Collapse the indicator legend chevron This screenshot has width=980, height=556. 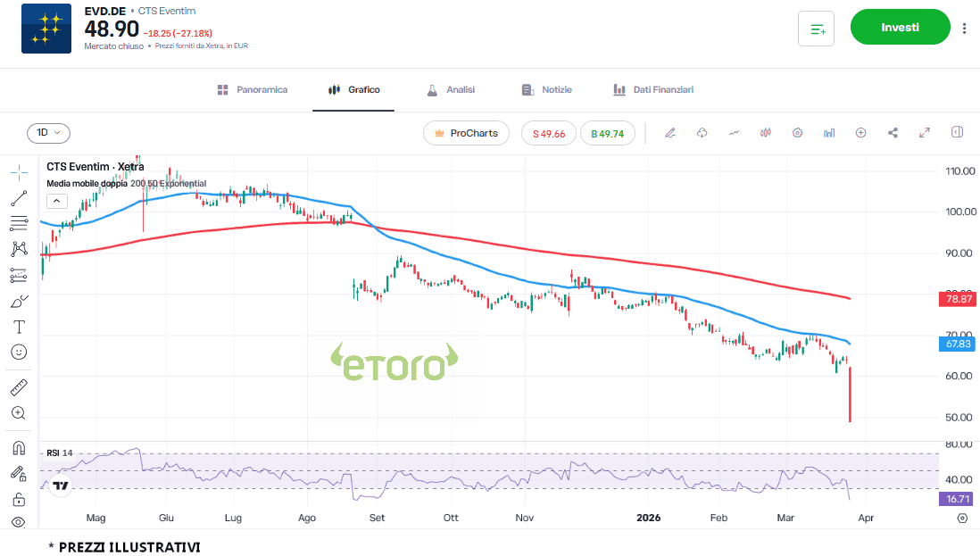coord(55,201)
